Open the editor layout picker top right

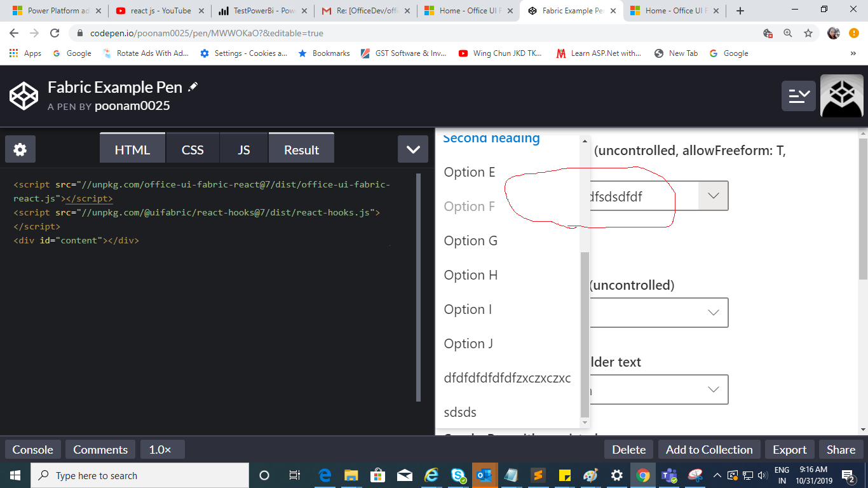pyautogui.click(x=799, y=95)
